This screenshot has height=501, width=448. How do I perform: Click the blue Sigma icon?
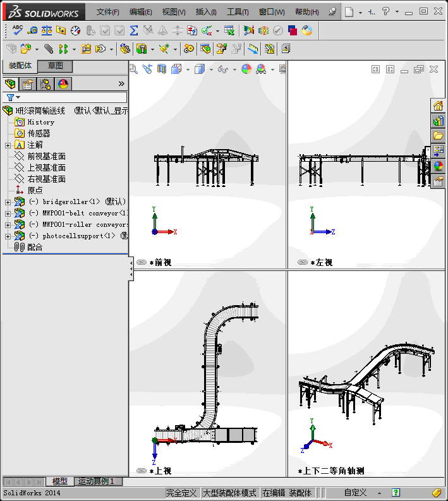click(134, 30)
